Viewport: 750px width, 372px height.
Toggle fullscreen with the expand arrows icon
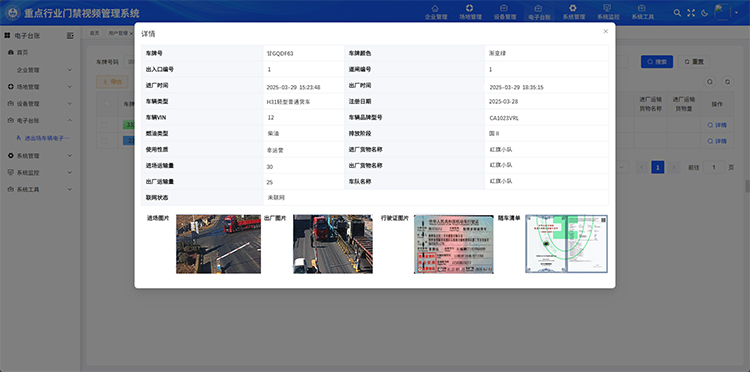tap(691, 13)
